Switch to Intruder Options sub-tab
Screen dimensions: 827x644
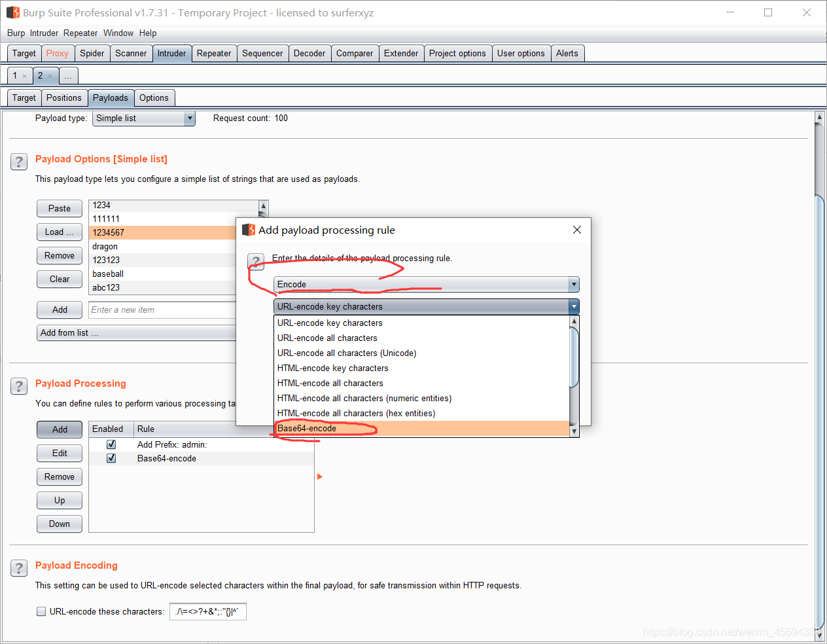(154, 98)
